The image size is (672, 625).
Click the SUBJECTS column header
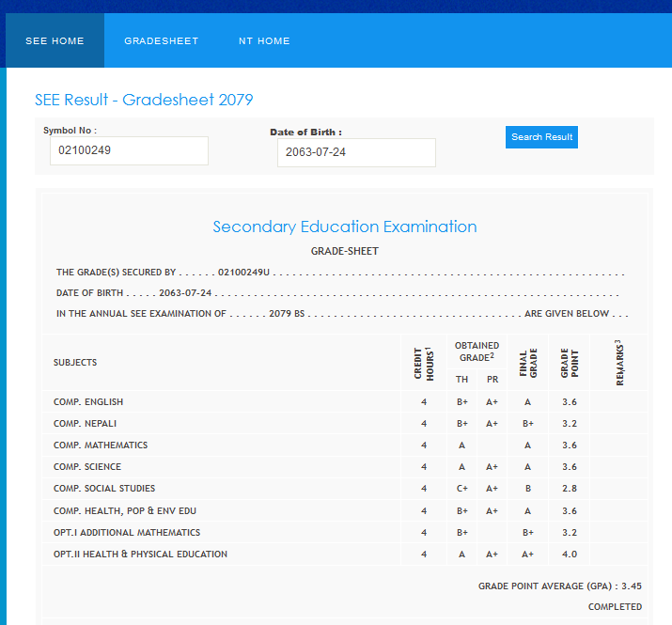coord(75,363)
